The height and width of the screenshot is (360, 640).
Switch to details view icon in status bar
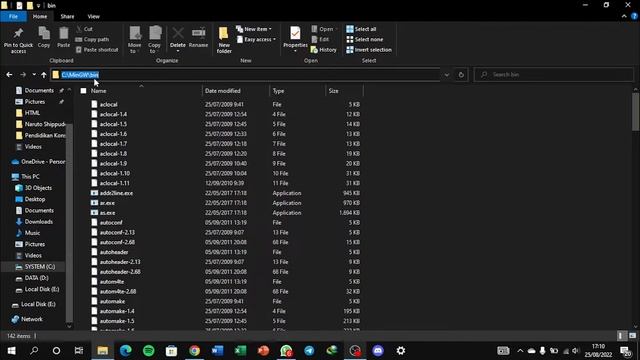[621, 336]
